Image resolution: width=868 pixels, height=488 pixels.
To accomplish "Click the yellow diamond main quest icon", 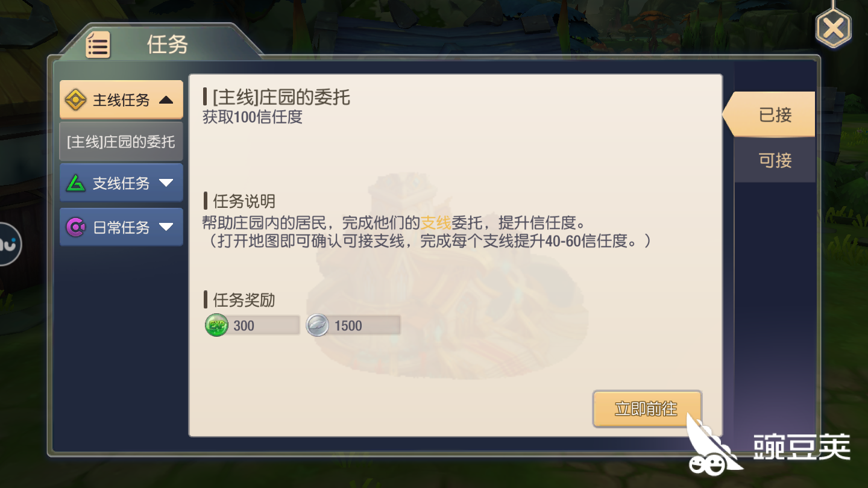I will (75, 99).
